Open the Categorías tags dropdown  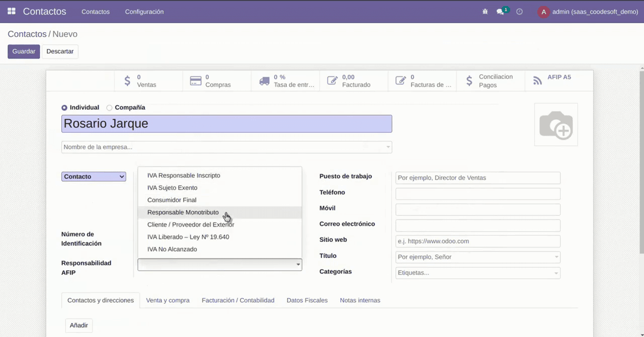556,273
